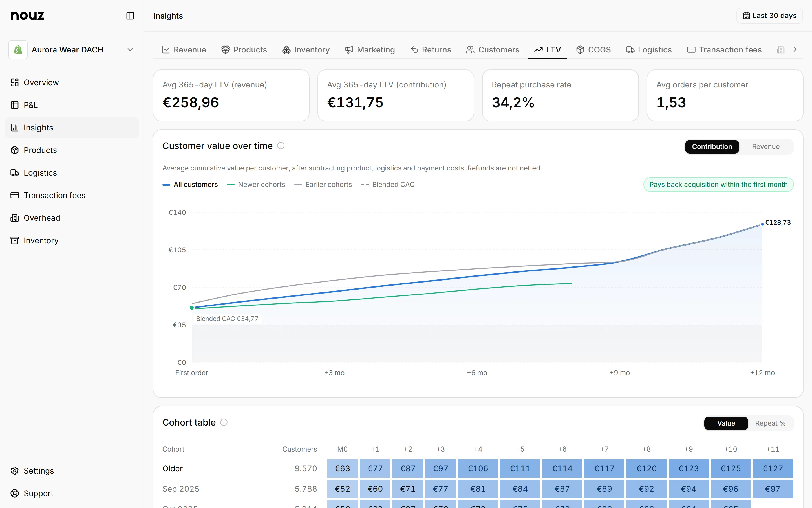Screen dimensions: 812x508
Task: Click the sidebar Logistics truck icon
Action: coord(14,173)
